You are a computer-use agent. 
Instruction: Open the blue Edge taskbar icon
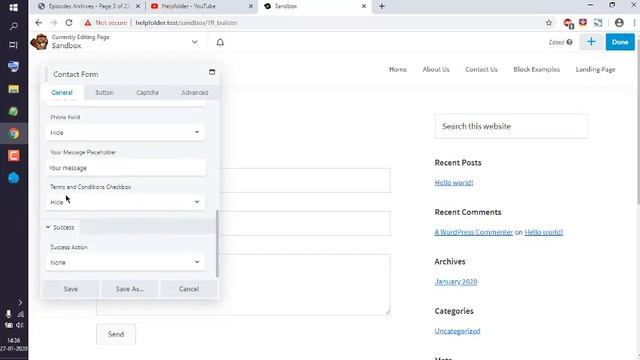point(13,178)
